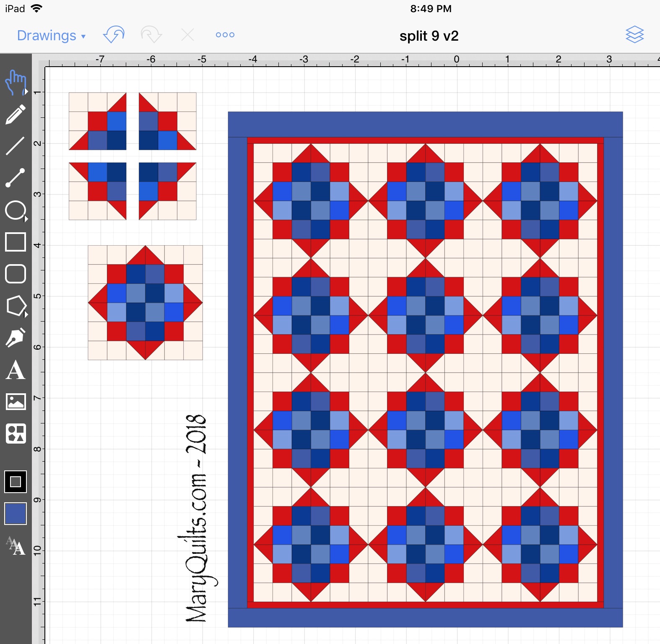Screen dimensions: 660x644
Task: Open the blue fill color swatch
Action: [15, 514]
